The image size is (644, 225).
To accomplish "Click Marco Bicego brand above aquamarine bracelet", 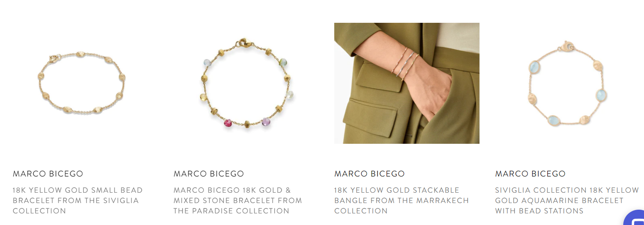I will coord(530,174).
